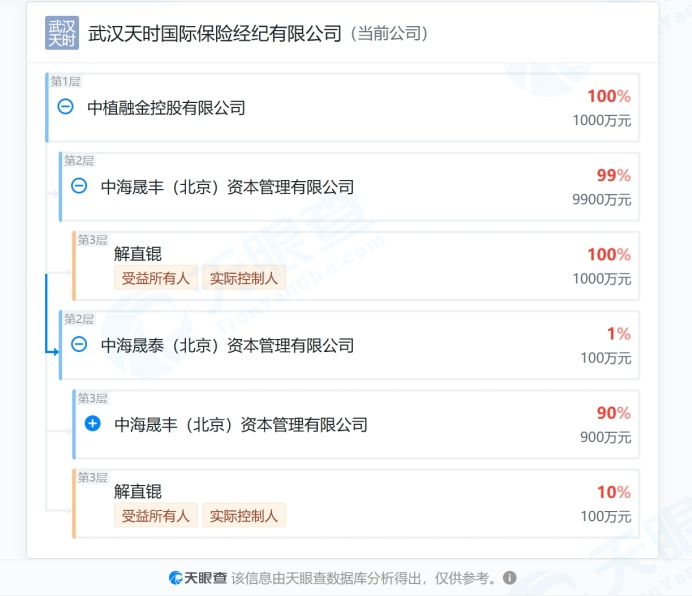Click the 第1层 layer label
The image size is (692, 596).
point(65,81)
